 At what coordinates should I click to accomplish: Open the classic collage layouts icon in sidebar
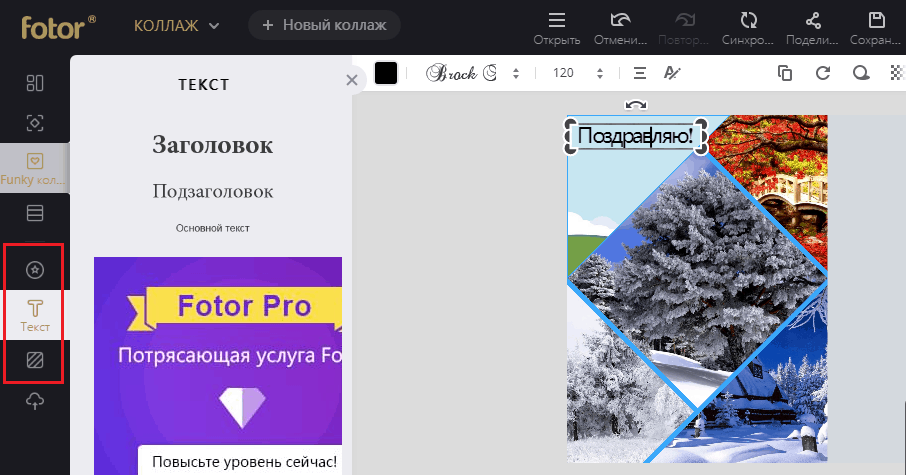pyautogui.click(x=35, y=82)
